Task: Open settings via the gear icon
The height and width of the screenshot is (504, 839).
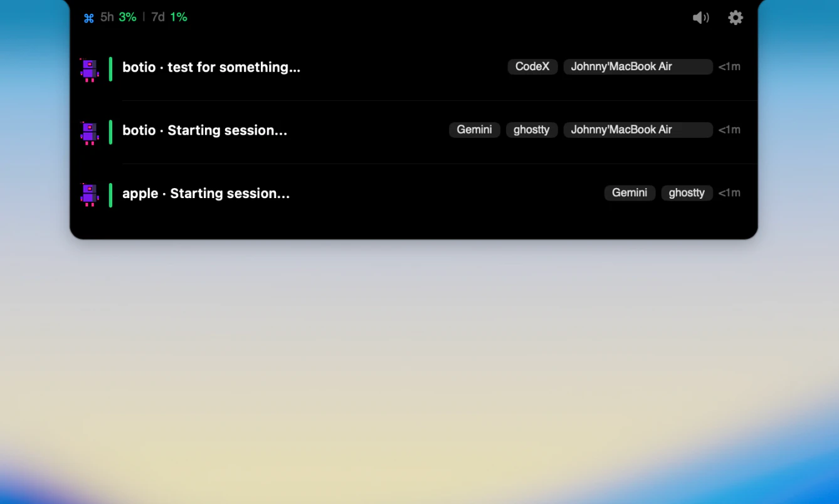Action: (x=736, y=18)
